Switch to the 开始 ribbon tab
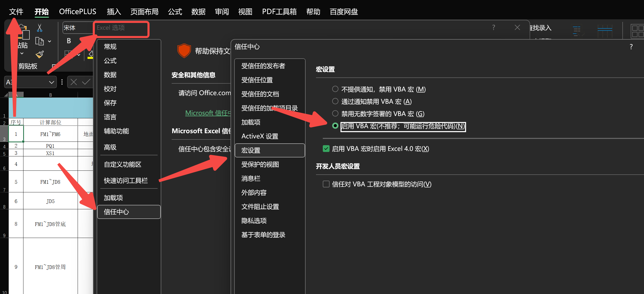The image size is (644, 294). (42, 12)
